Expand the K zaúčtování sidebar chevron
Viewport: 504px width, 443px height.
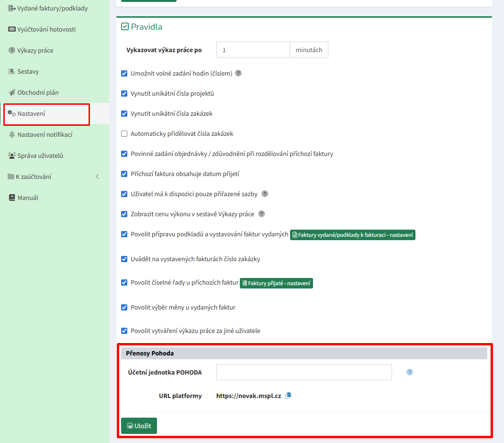[97, 177]
